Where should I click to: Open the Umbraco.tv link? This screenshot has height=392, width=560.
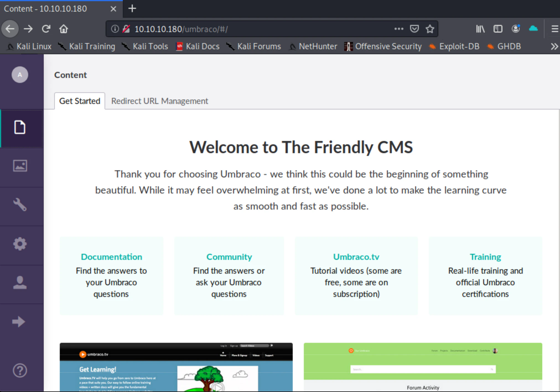click(356, 257)
